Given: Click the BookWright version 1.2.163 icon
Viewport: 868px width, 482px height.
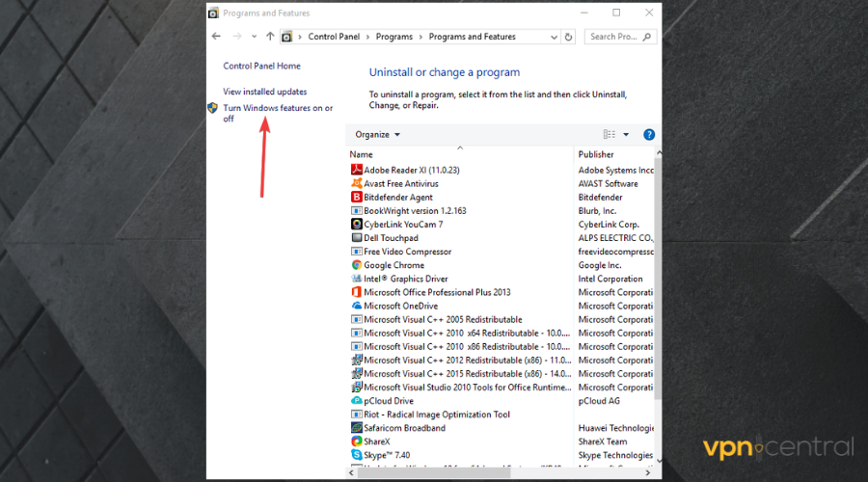Looking at the screenshot, I should coord(357,211).
